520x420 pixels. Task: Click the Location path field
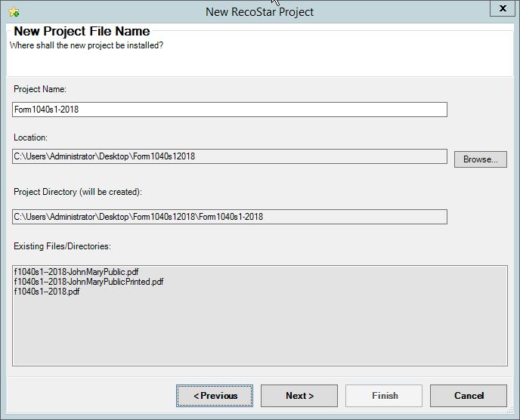pyautogui.click(x=230, y=156)
